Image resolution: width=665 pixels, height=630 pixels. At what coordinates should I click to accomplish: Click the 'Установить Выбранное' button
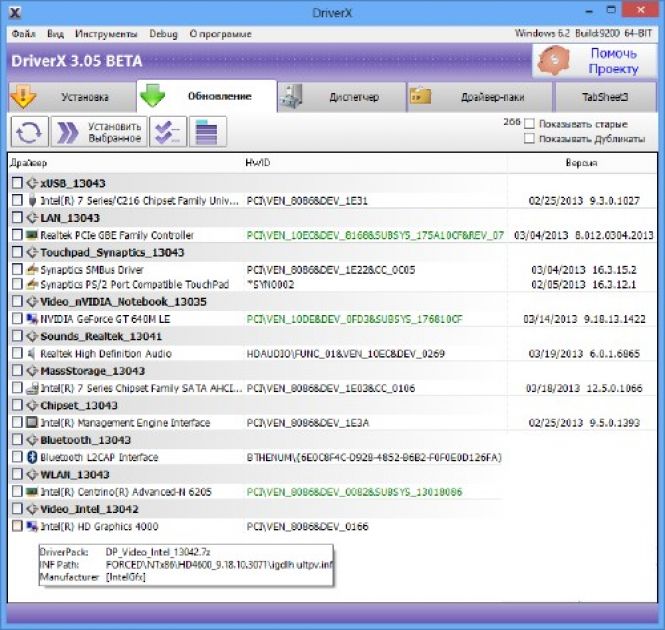(99, 132)
